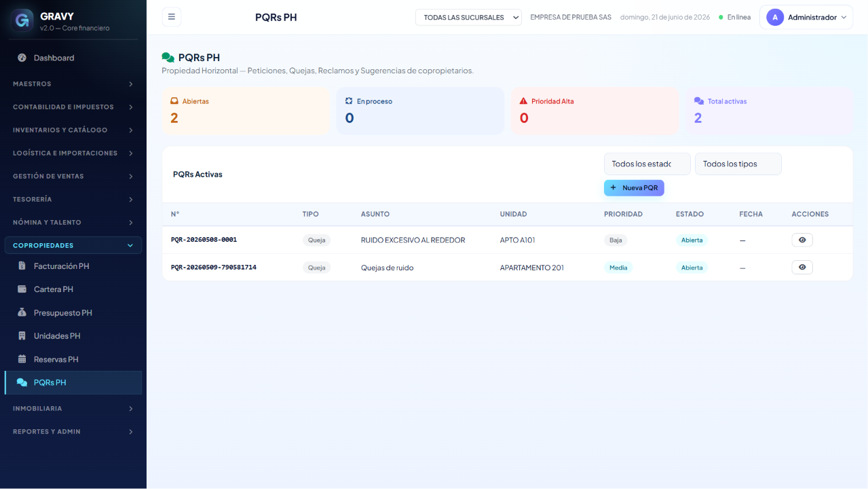Expand the Reportes y Admin section
Screen dimensions: 868x489
(73, 431)
